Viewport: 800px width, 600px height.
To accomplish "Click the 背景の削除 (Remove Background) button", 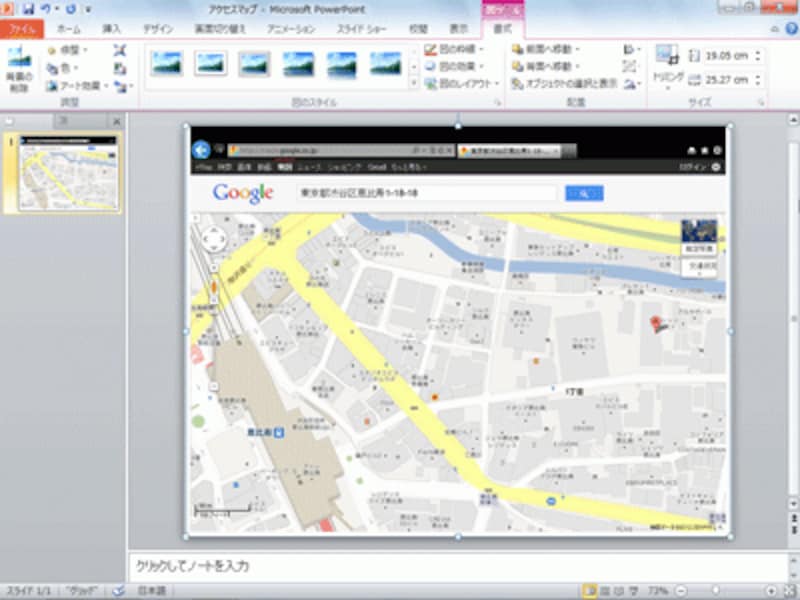I will [x=19, y=69].
